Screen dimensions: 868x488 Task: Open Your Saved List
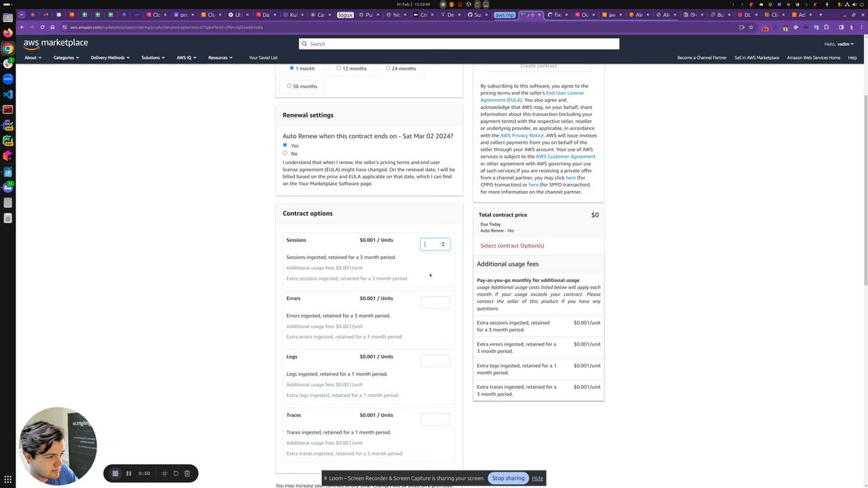point(263,58)
